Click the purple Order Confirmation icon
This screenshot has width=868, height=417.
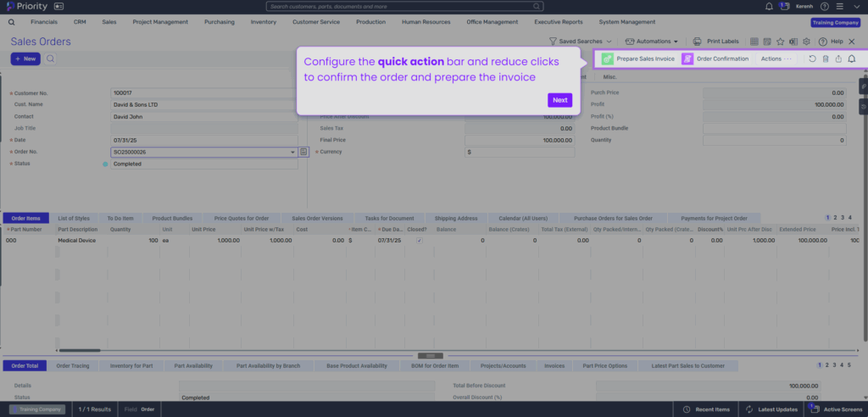687,58
